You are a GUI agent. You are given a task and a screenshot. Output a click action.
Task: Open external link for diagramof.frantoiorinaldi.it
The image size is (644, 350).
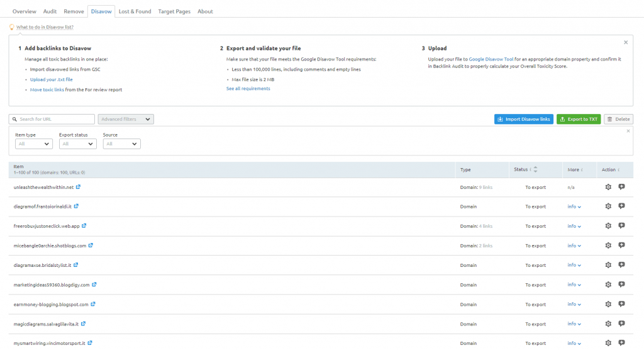(76, 206)
